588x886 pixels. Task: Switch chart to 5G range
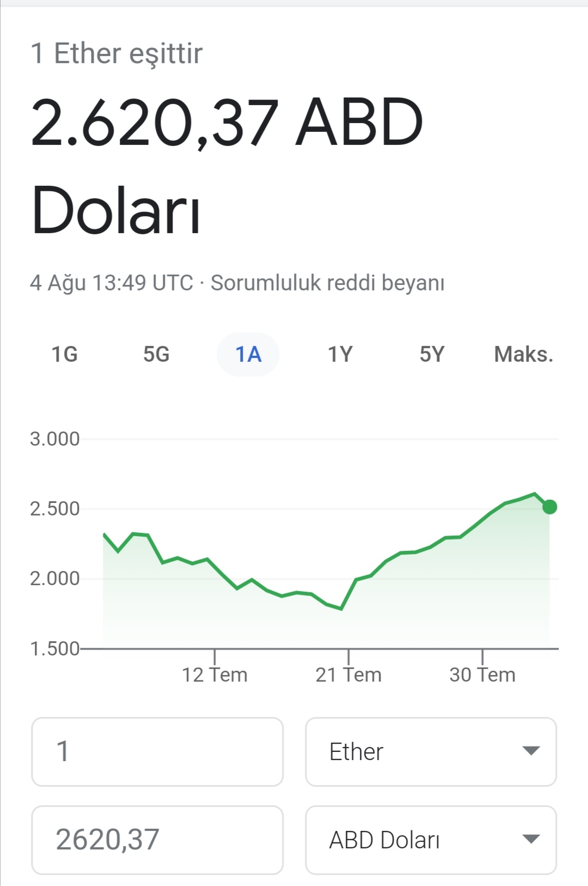156,354
